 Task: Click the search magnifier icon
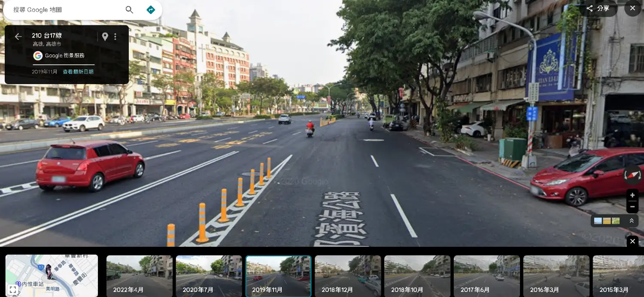pos(129,10)
